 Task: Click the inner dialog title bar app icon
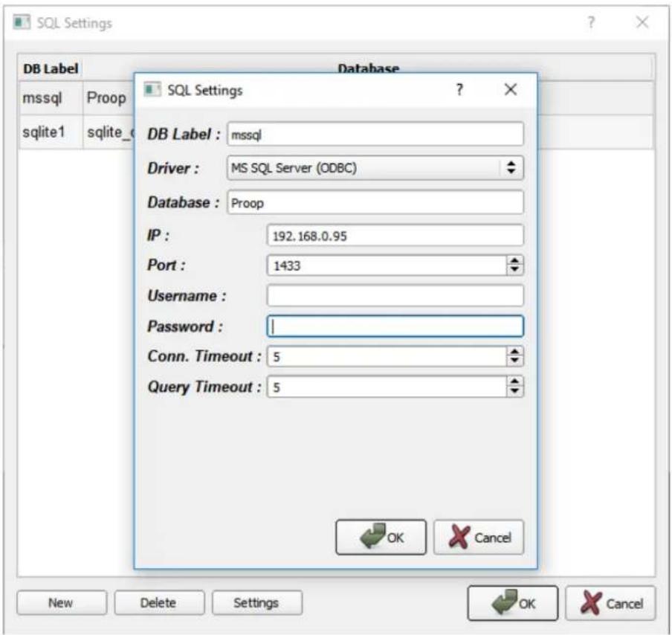[152, 90]
